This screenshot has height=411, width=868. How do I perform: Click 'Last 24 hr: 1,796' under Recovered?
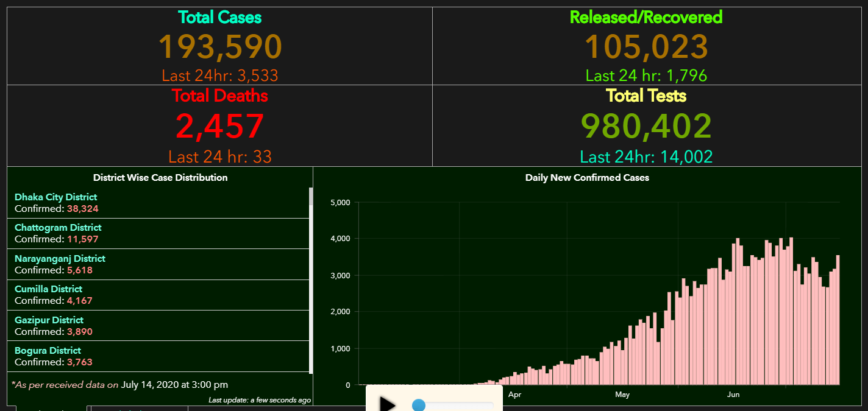tap(646, 76)
